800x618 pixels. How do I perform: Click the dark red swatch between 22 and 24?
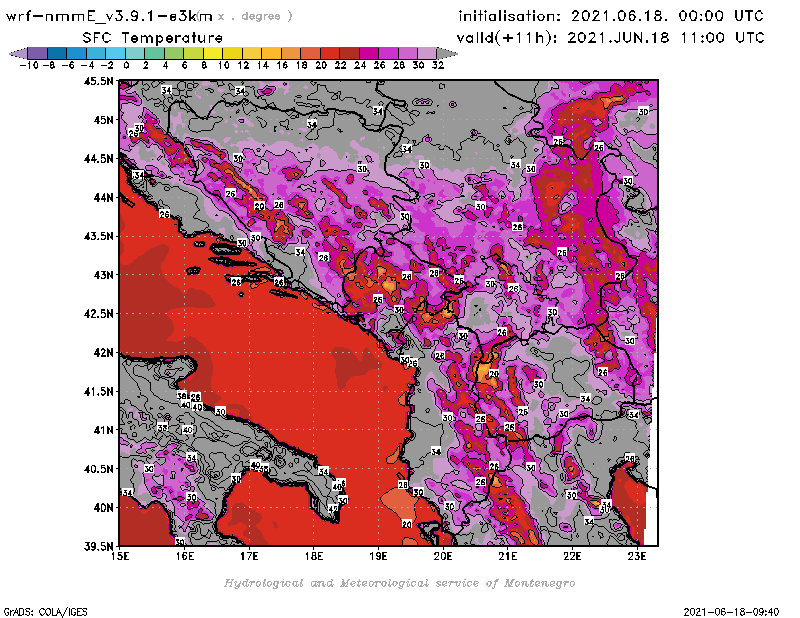[x=349, y=53]
